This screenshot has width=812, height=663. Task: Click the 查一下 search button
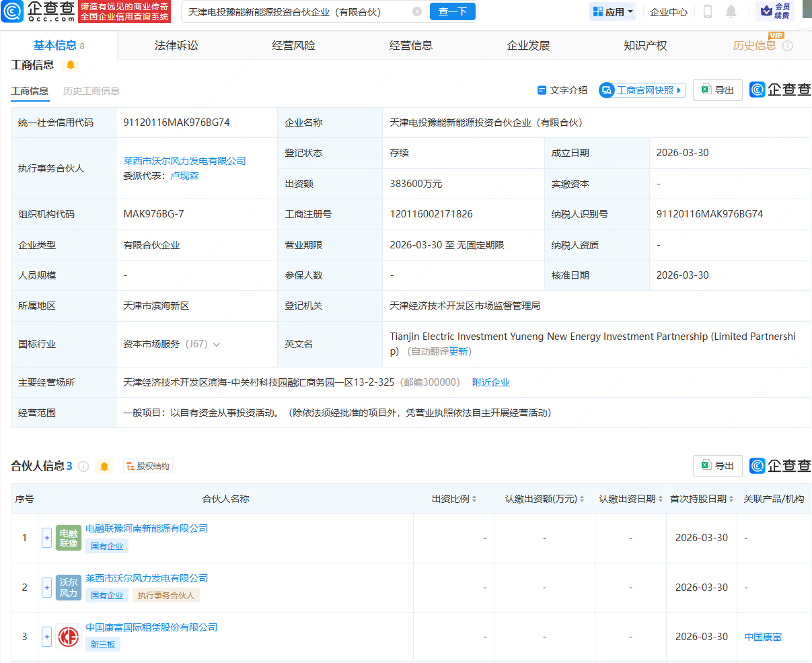[453, 11]
